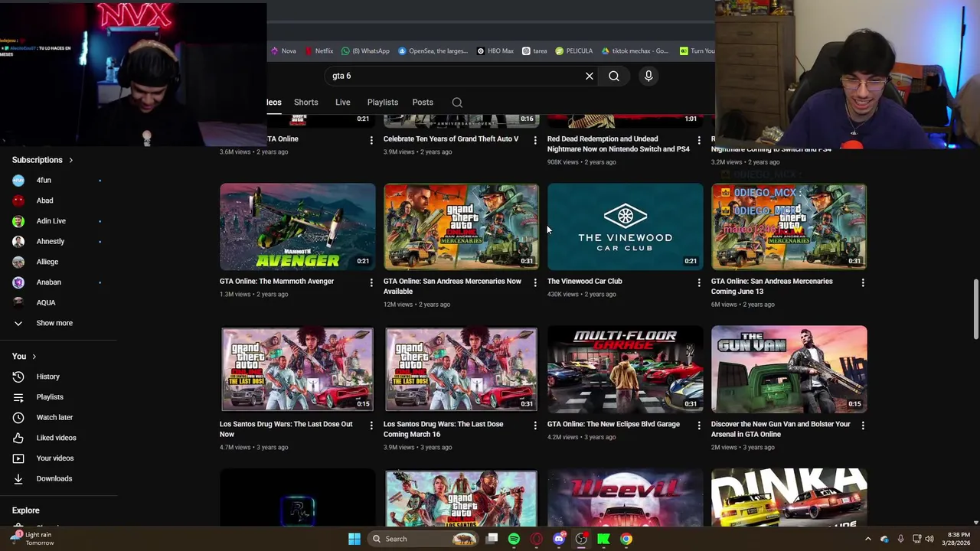Open OBS Studio from the taskbar
The image size is (980, 551).
(x=581, y=539)
